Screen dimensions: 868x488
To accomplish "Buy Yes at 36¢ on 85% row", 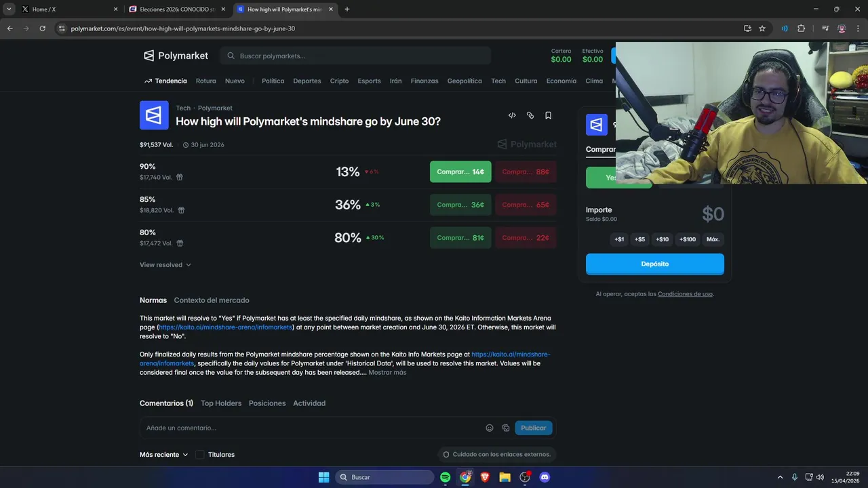I will (460, 205).
